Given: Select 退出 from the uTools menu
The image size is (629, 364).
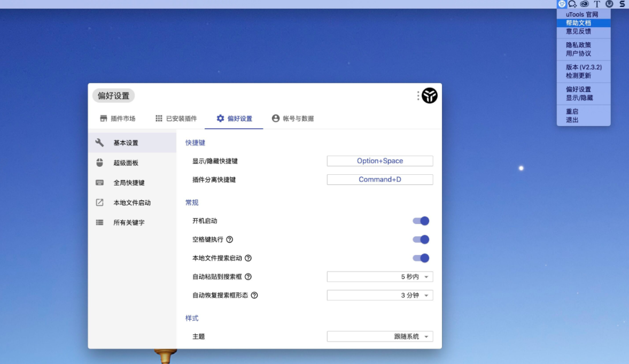Looking at the screenshot, I should [x=572, y=120].
